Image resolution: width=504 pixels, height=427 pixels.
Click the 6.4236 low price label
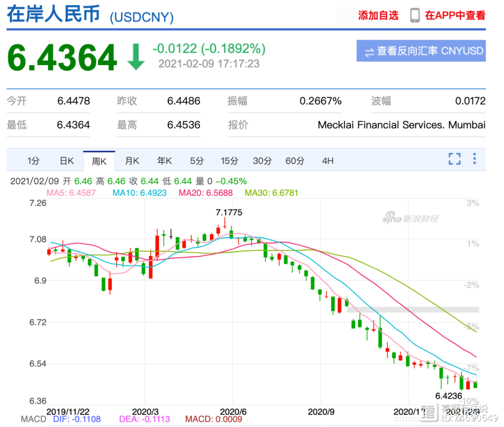tap(449, 396)
